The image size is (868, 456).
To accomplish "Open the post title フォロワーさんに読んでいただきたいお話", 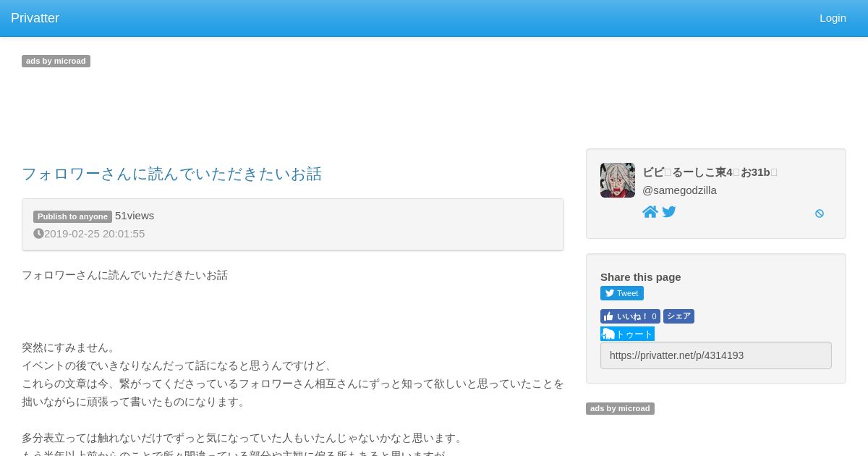I will (171, 174).
